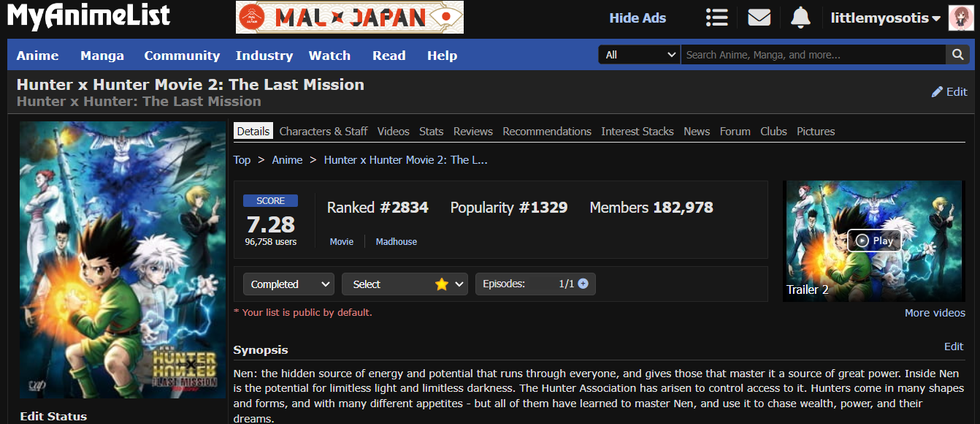Click the Members 182,978 text
This screenshot has width=980, height=424.
651,208
